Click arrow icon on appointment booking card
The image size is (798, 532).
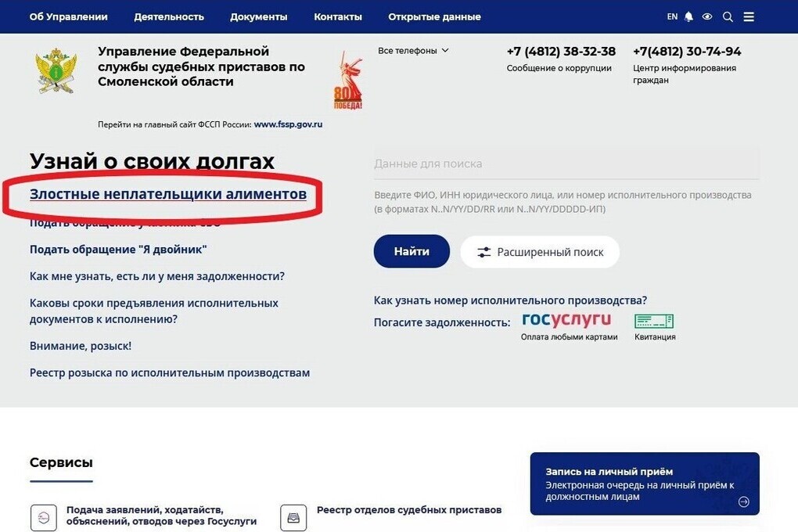(x=743, y=502)
